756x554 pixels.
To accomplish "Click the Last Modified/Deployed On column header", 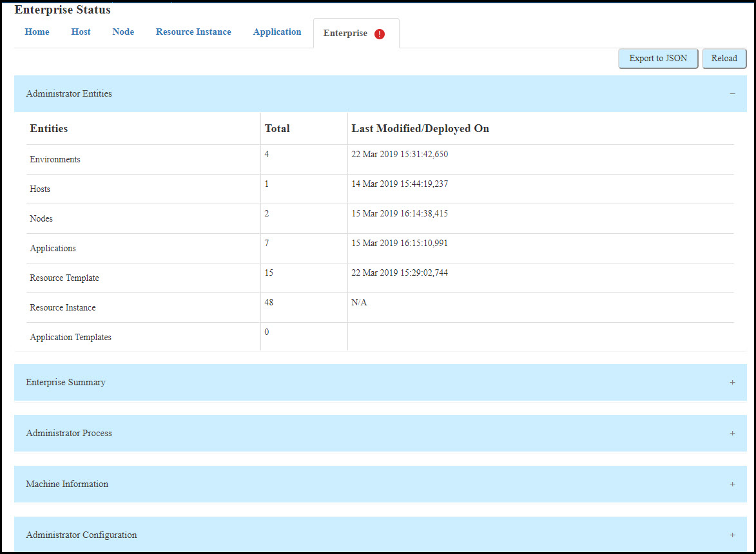I will tap(420, 129).
